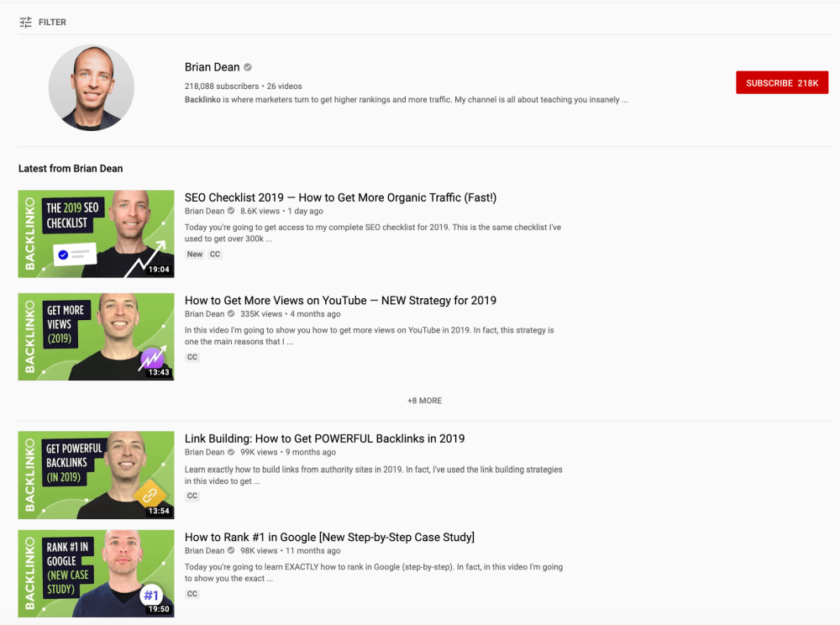The width and height of the screenshot is (840, 625).
Task: Click verified checkmark under SEO Checklist 2019 video
Action: click(231, 211)
